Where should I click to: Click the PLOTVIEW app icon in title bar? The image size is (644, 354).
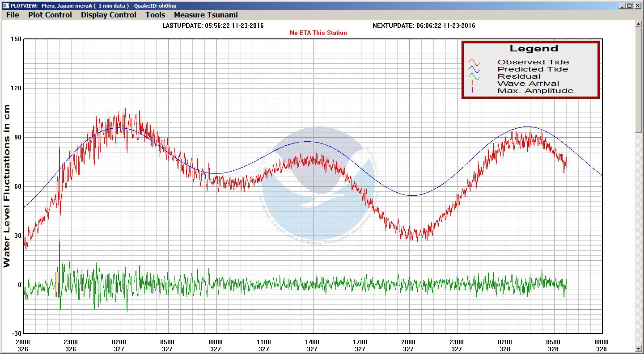click(x=4, y=5)
